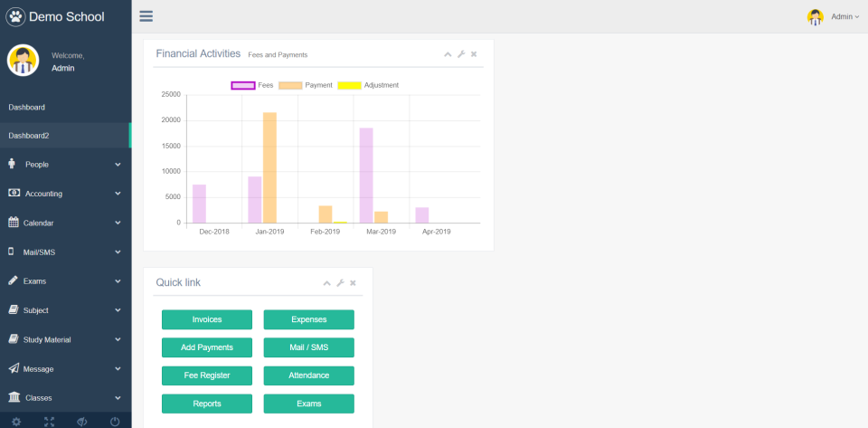Screen dimensions: 868x428
Task: Click the Demo School paw logo
Action: [x=16, y=16]
